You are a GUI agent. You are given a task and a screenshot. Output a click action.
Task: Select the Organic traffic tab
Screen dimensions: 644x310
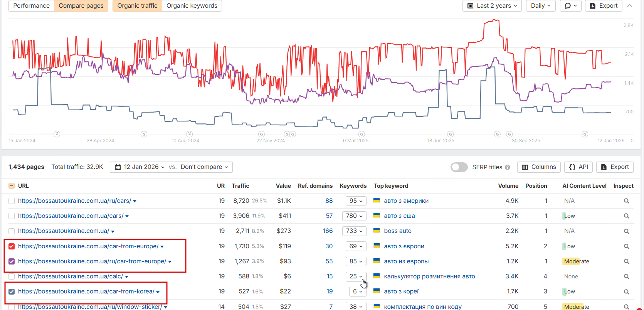tap(137, 6)
